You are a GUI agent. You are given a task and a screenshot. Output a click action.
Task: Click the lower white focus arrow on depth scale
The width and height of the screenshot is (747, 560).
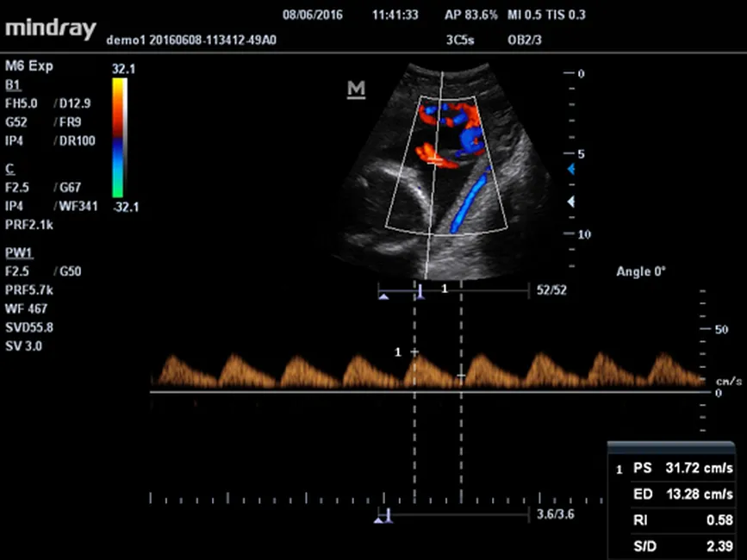[x=570, y=202]
